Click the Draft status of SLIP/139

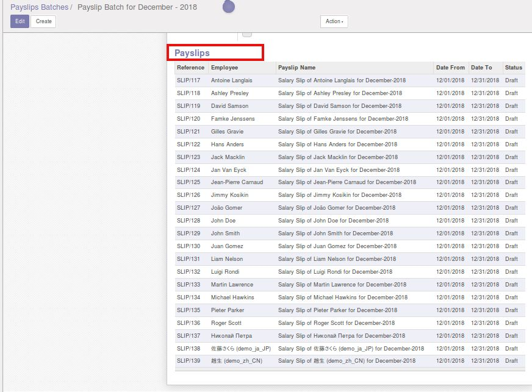(511, 361)
